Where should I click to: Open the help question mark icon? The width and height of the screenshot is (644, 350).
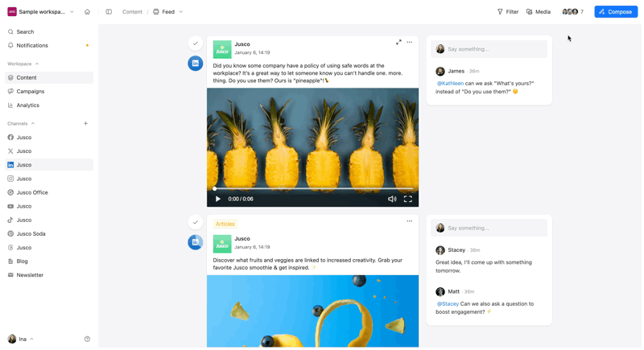87,340
